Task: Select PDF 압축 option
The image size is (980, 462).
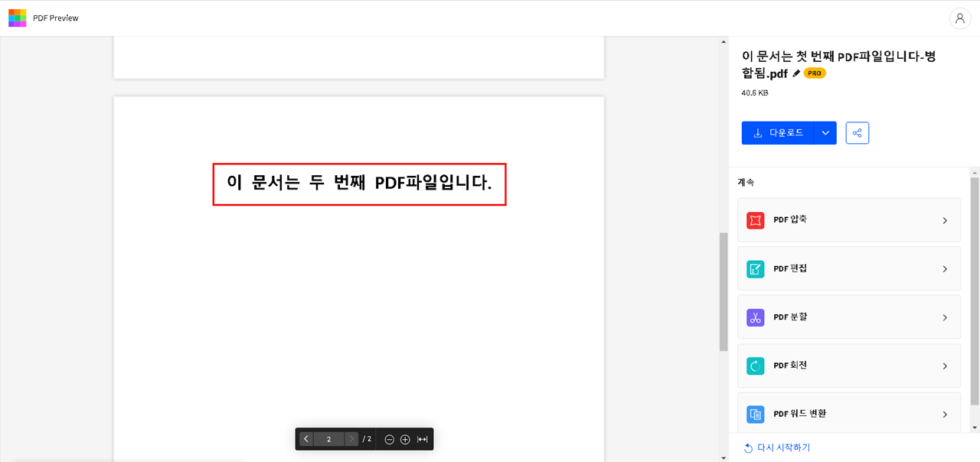Action: 848,220
